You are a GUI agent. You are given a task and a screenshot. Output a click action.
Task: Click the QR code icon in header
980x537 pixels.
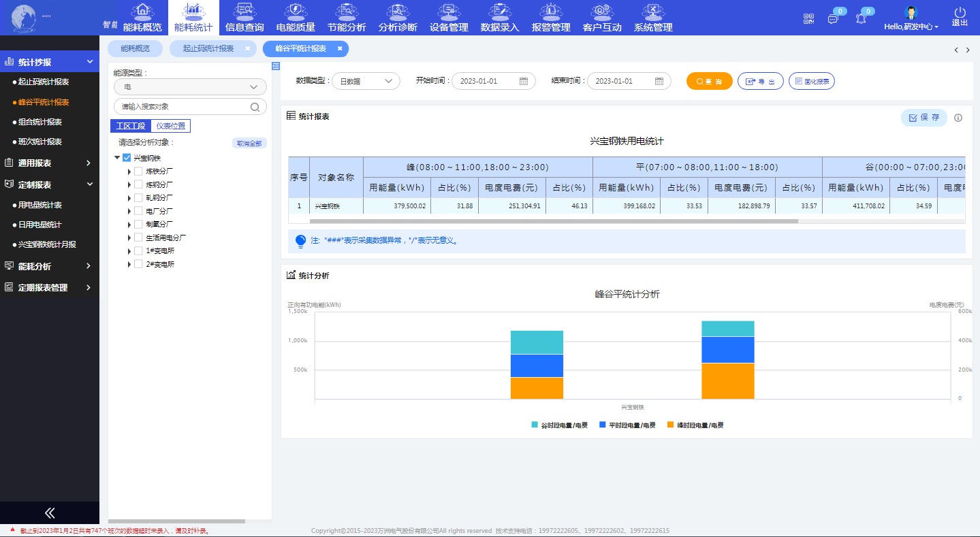tap(808, 19)
